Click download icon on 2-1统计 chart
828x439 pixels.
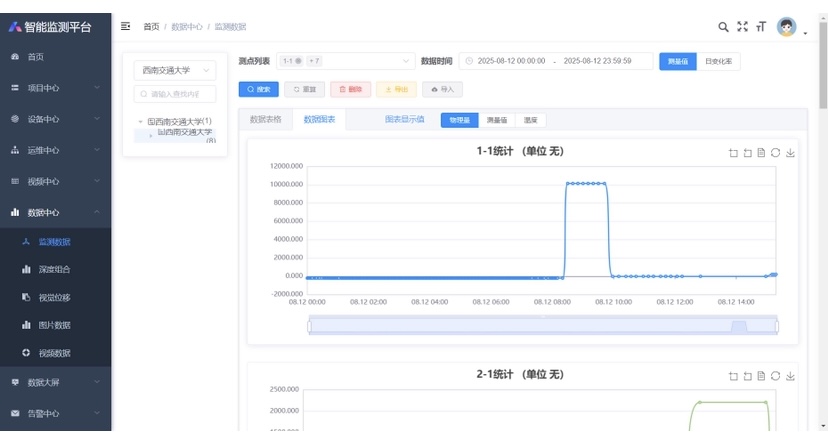pyautogui.click(x=790, y=376)
